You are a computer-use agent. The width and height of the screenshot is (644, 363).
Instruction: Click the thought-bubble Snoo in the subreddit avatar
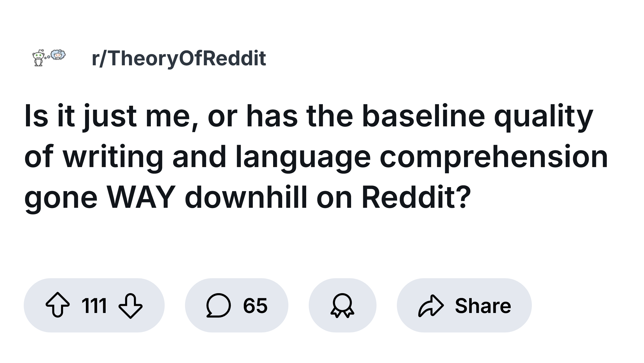tap(58, 55)
